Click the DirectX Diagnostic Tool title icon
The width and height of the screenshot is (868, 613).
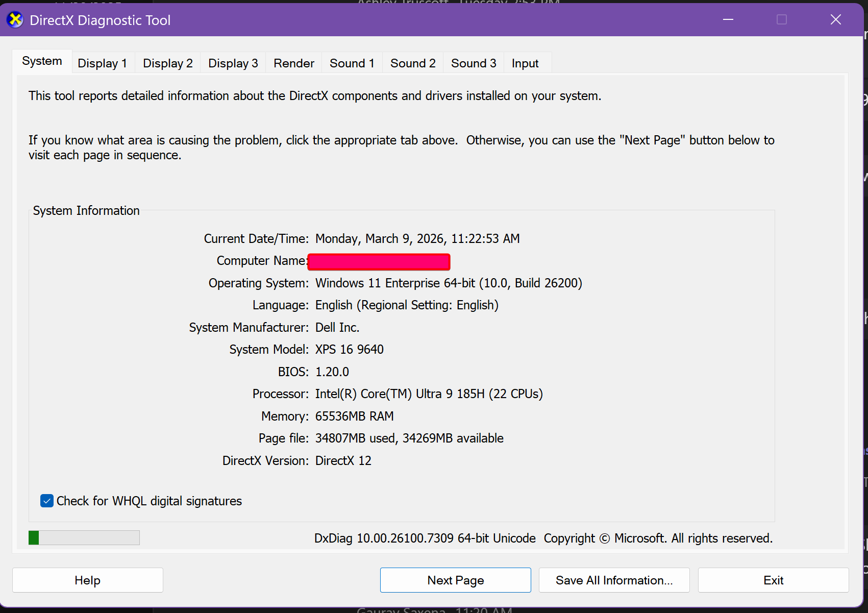15,20
